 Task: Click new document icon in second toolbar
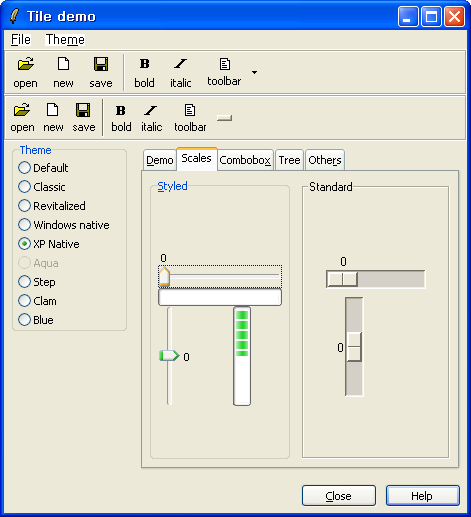[53, 110]
